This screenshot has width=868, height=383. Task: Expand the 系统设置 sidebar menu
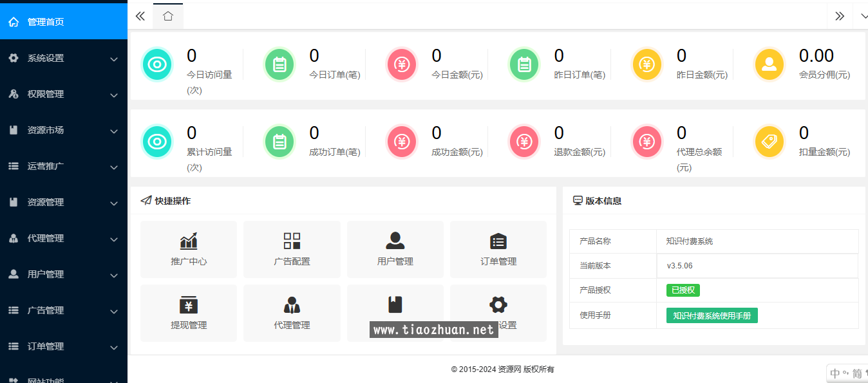[64, 59]
